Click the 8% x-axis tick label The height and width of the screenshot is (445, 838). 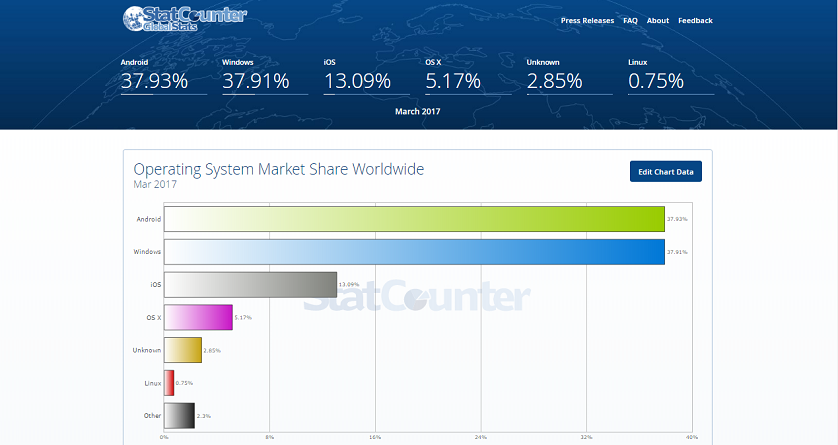pos(269,437)
